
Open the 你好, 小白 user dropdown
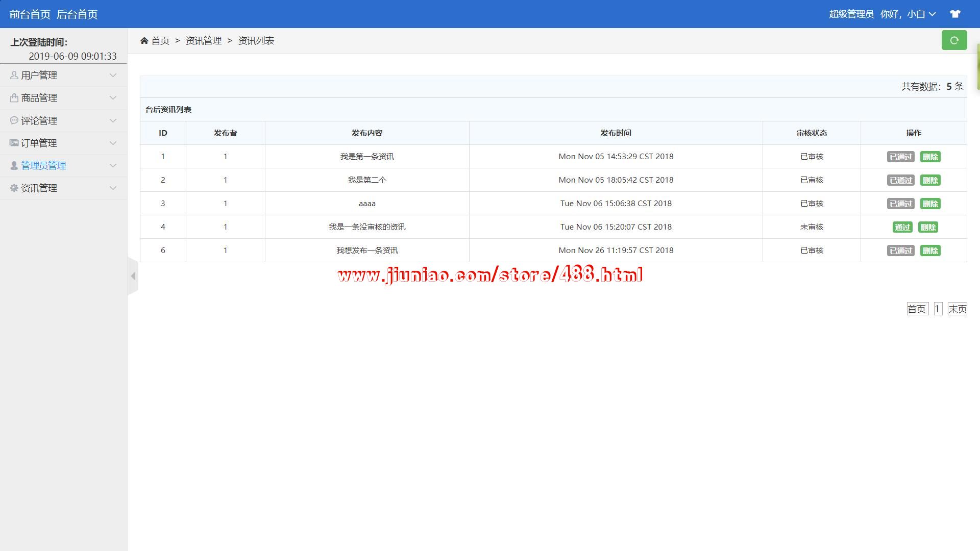click(908, 14)
